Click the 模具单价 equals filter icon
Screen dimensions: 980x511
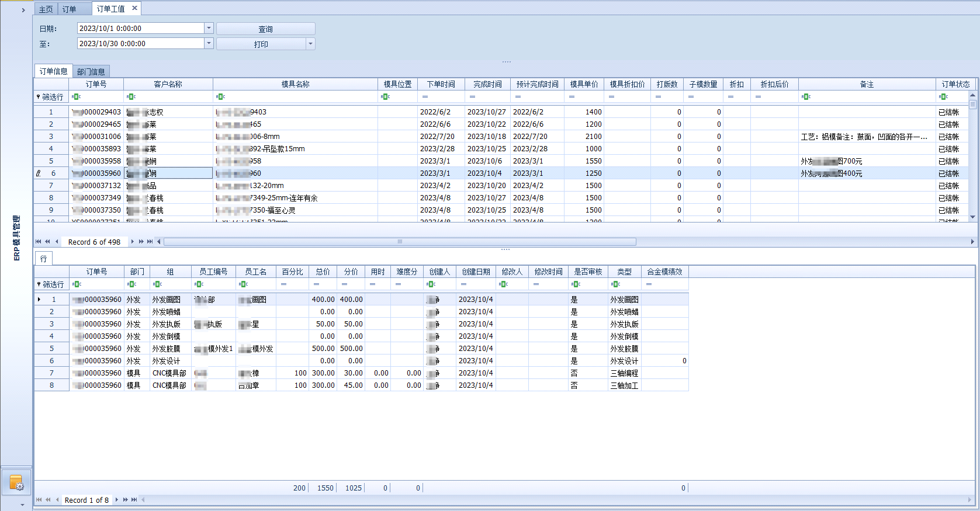(572, 97)
